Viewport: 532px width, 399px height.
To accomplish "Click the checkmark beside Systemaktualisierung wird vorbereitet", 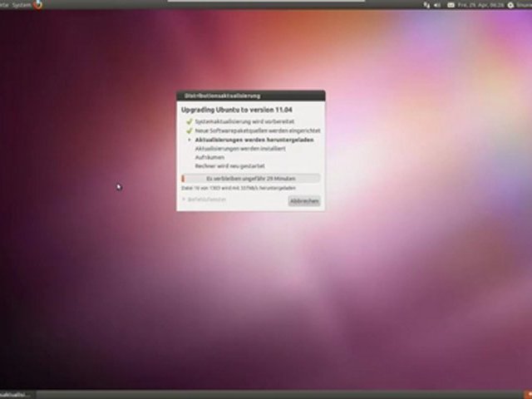I will [189, 121].
